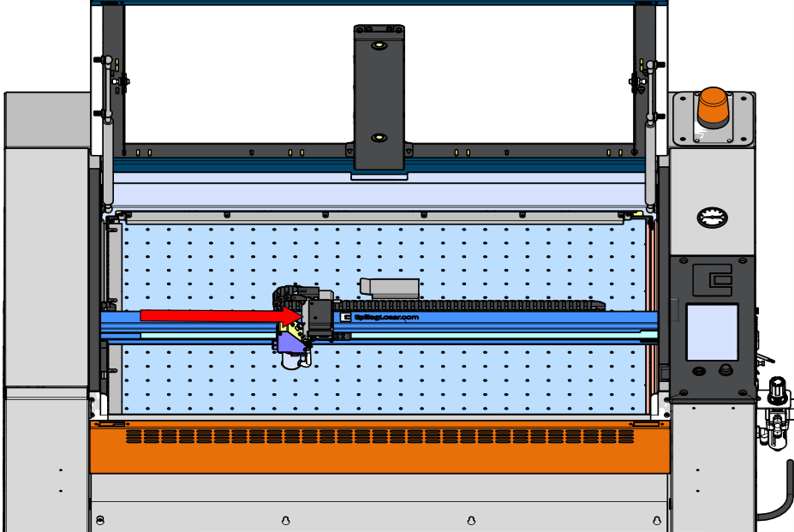Image resolution: width=794 pixels, height=532 pixels.
Task: Click the purple laser nozzle assembly
Action: click(289, 344)
